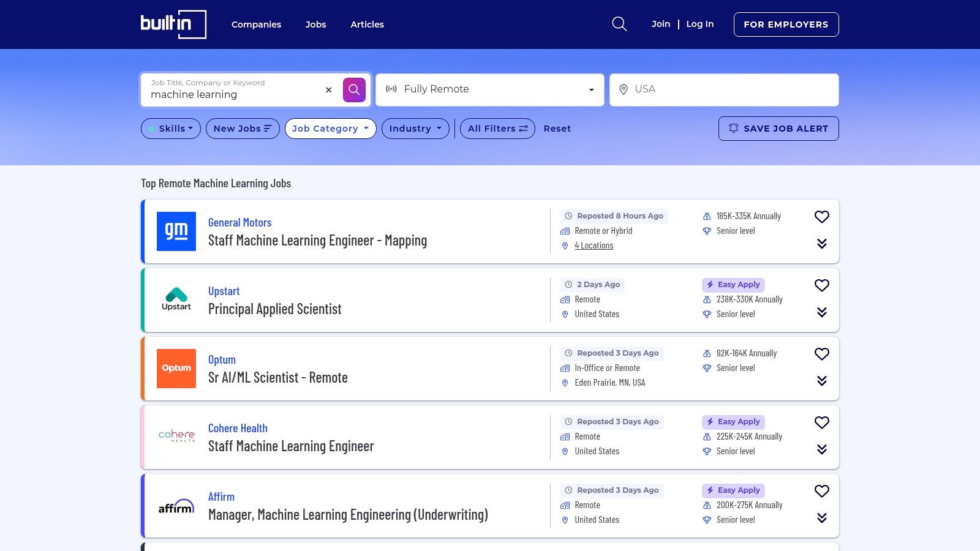Reset all search filters

tap(557, 129)
